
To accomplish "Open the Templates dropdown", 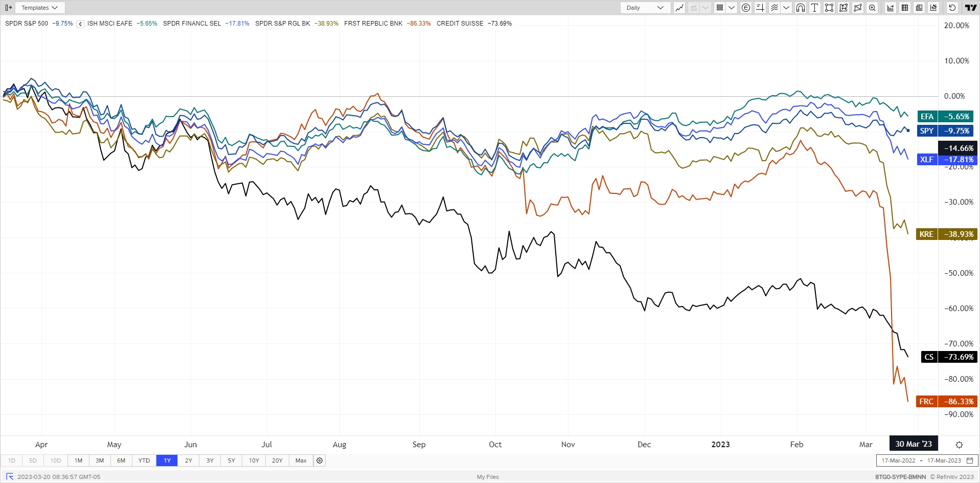I will (x=40, y=8).
